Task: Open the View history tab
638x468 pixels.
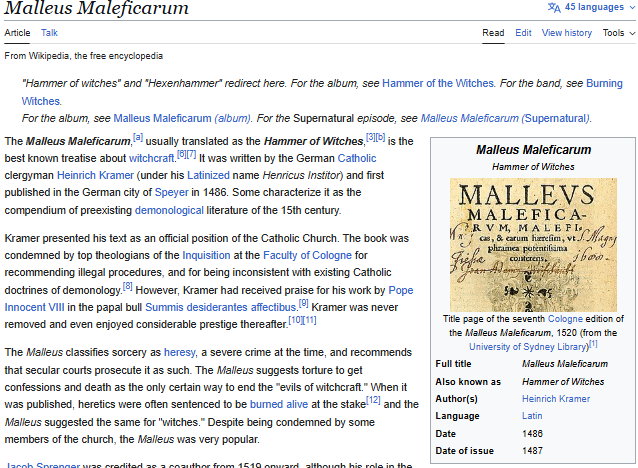Action: pyautogui.click(x=567, y=33)
